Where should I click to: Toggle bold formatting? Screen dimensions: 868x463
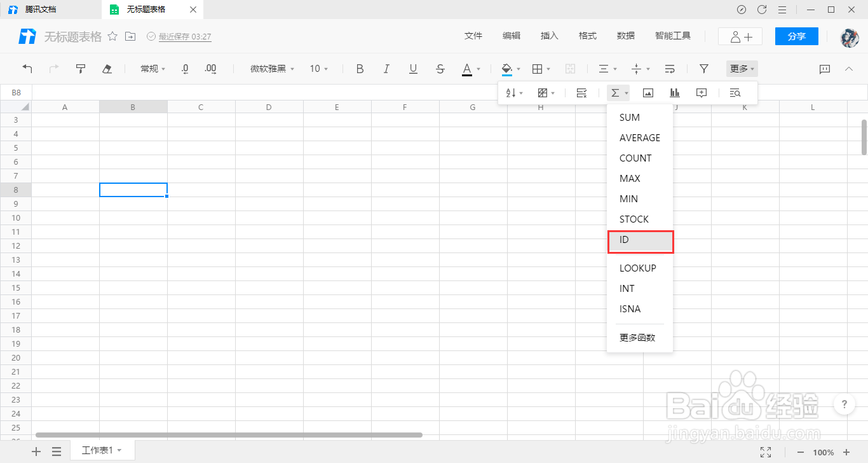(x=360, y=69)
